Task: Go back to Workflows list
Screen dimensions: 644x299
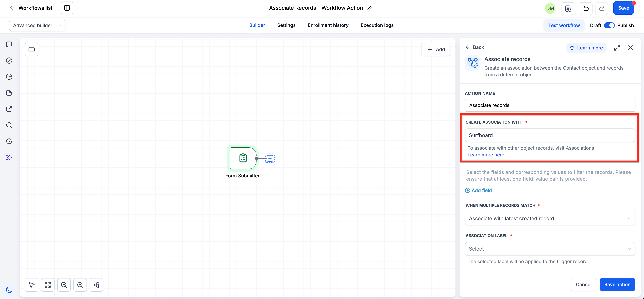Action: click(x=31, y=8)
